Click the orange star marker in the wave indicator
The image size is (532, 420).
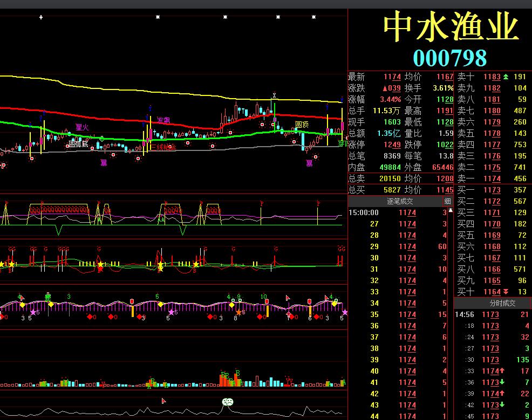239,312
